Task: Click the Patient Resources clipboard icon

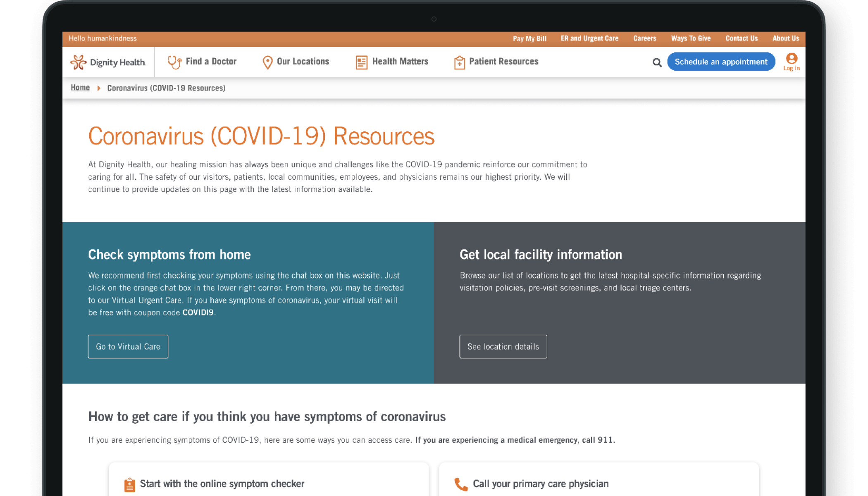Action: pos(459,62)
